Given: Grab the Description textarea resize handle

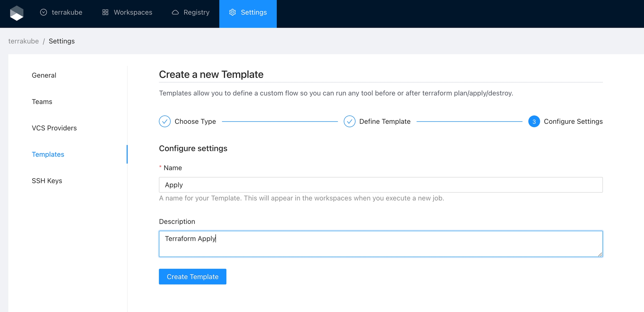Looking at the screenshot, I should click(x=600, y=254).
